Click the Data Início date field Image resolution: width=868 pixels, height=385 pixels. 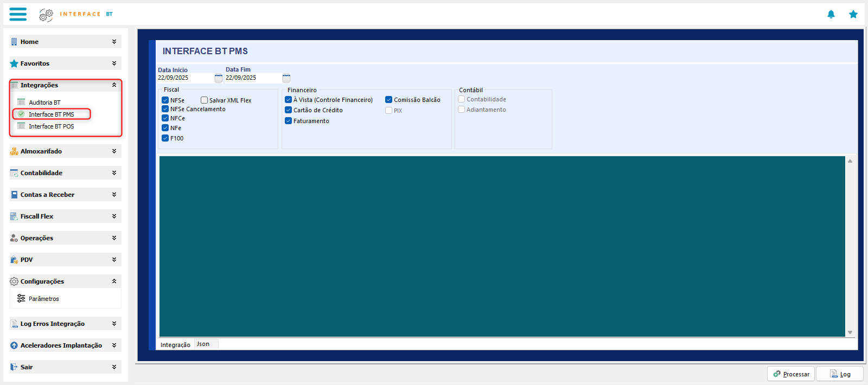(185, 78)
